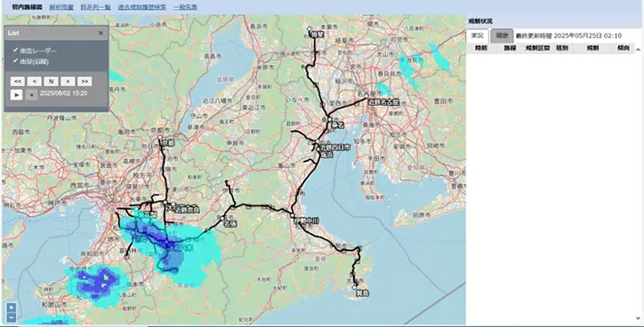
Task: Click the N (now) time button
Action: coord(51,81)
